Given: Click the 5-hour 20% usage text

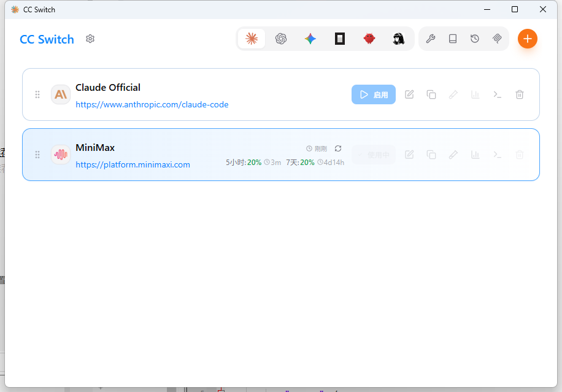Looking at the screenshot, I should click(244, 163).
